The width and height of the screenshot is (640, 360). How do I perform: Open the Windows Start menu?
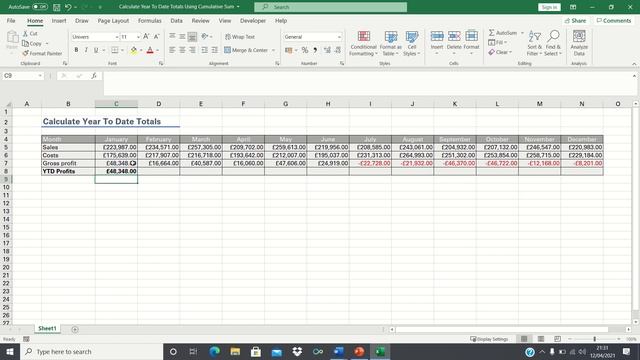click(10, 351)
